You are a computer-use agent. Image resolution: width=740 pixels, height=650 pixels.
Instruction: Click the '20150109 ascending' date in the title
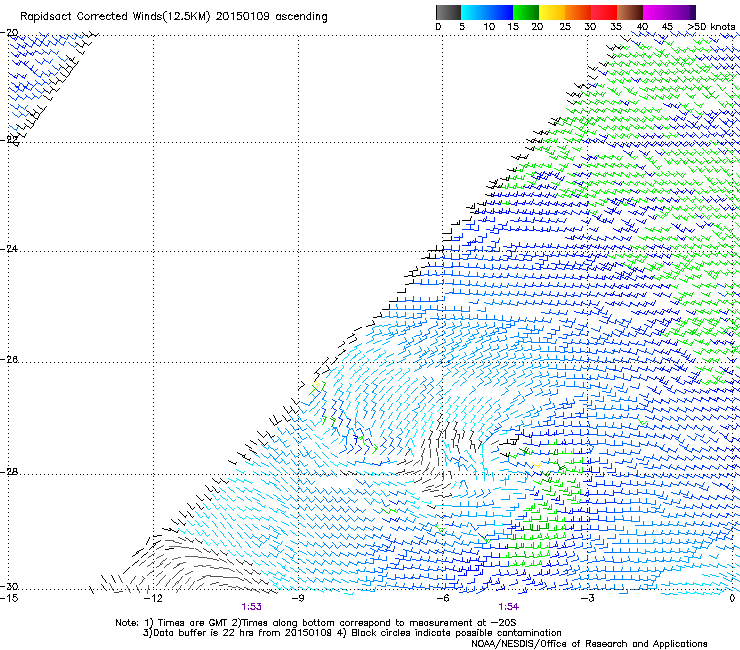[271, 17]
